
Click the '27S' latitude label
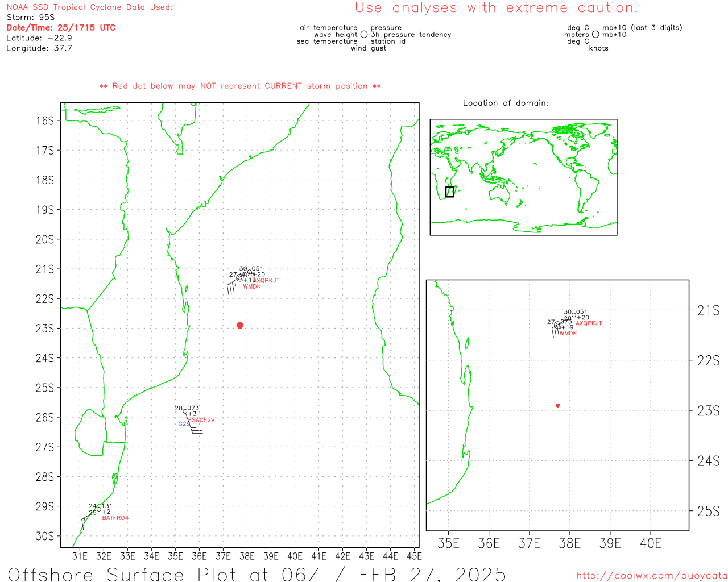coord(45,447)
